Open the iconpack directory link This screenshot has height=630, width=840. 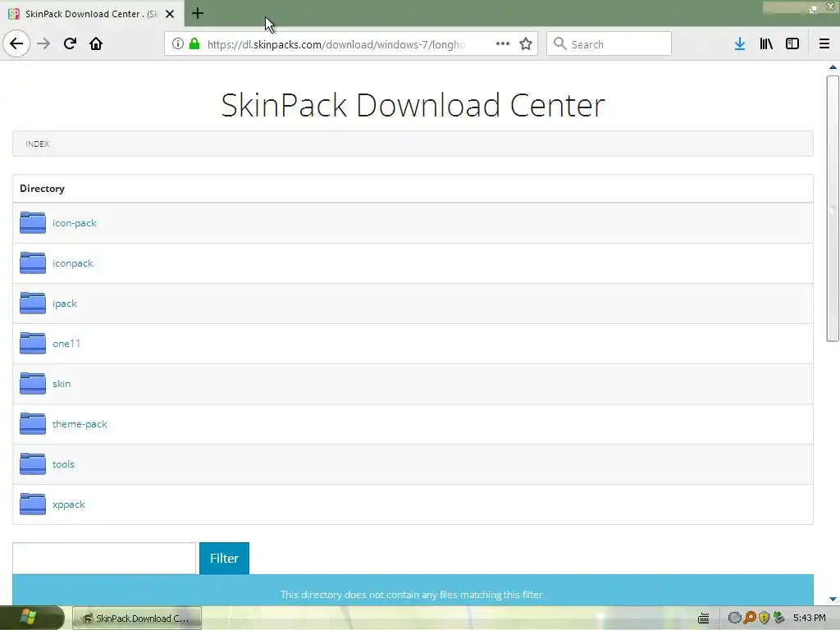(x=73, y=263)
